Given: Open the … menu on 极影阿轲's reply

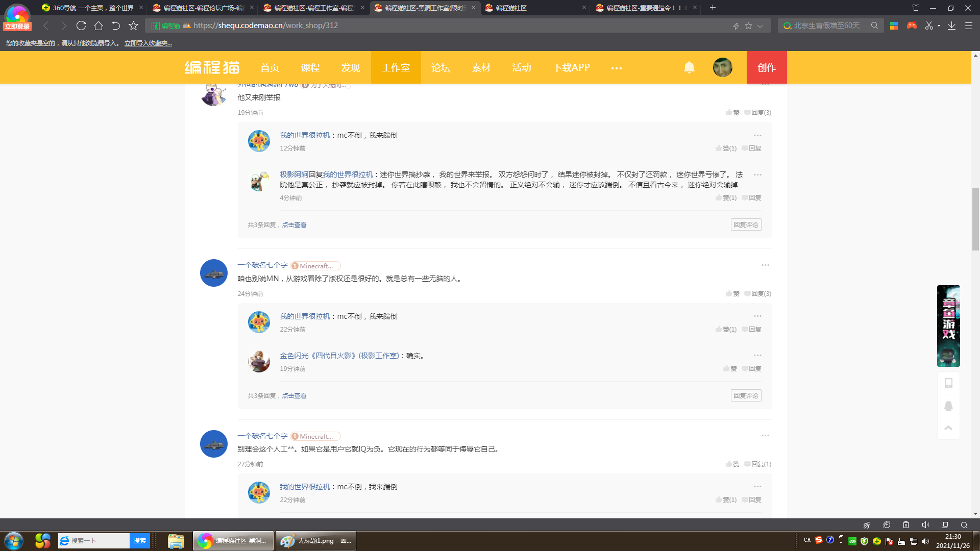Looking at the screenshot, I should (757, 175).
